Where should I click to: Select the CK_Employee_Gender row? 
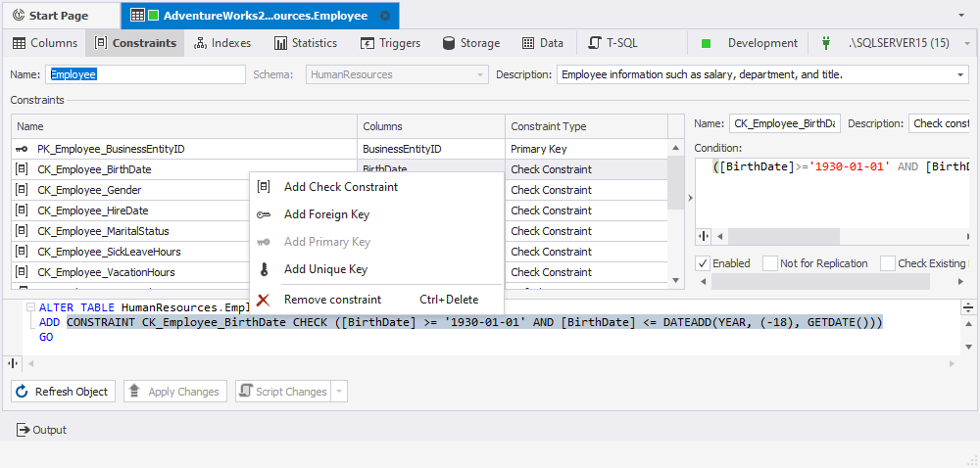[130, 190]
